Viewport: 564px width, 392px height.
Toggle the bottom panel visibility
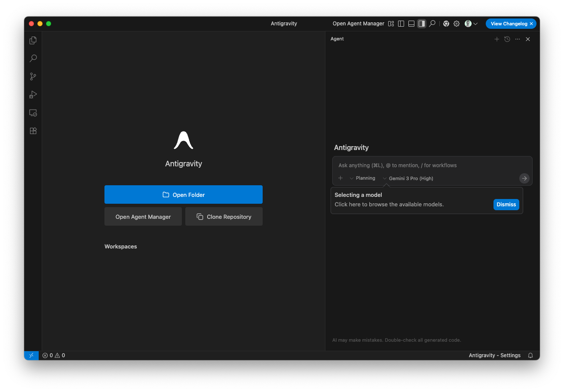(x=411, y=24)
